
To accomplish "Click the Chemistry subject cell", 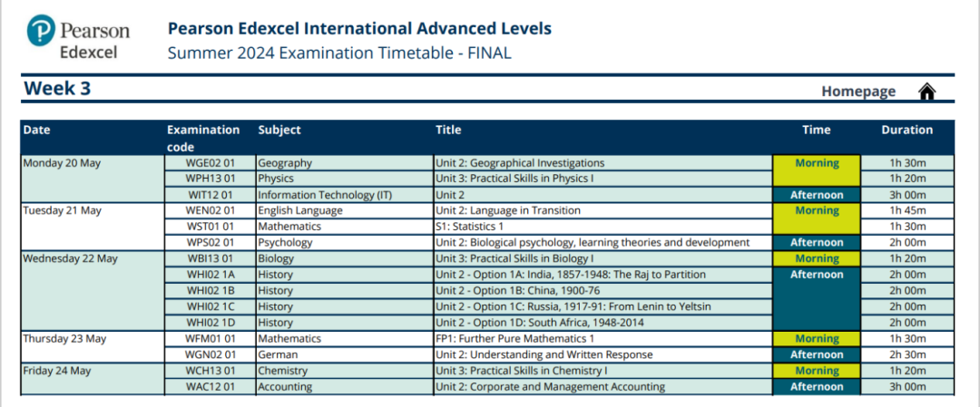I will tap(345, 371).
